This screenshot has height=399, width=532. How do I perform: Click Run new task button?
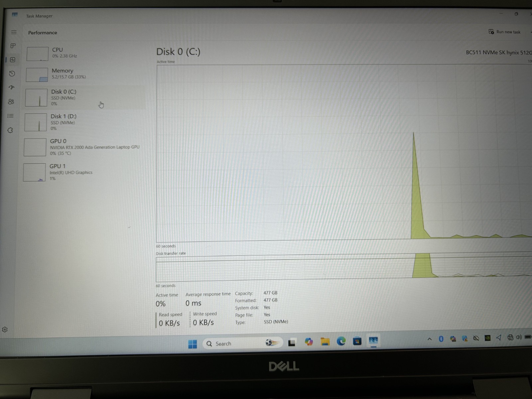click(504, 32)
